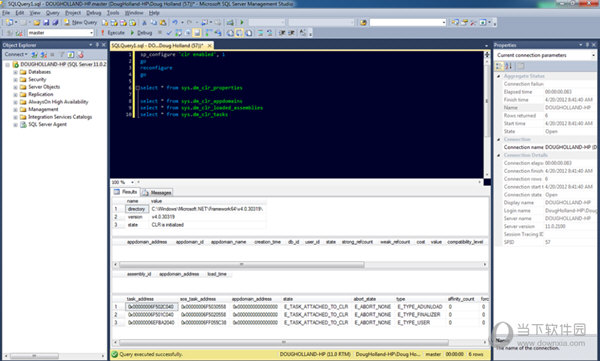Open Current connection parameters dropdown
This screenshot has width=600, height=361.
(x=593, y=56)
